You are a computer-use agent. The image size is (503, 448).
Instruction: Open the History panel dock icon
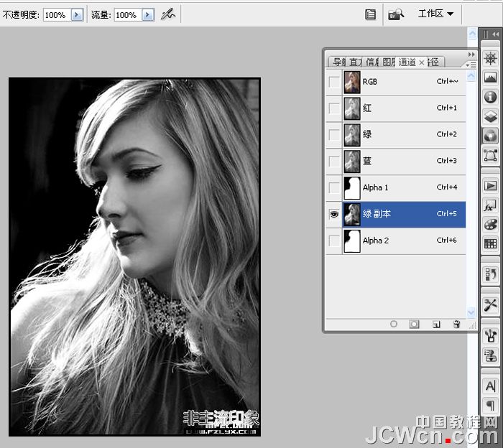pos(491,275)
